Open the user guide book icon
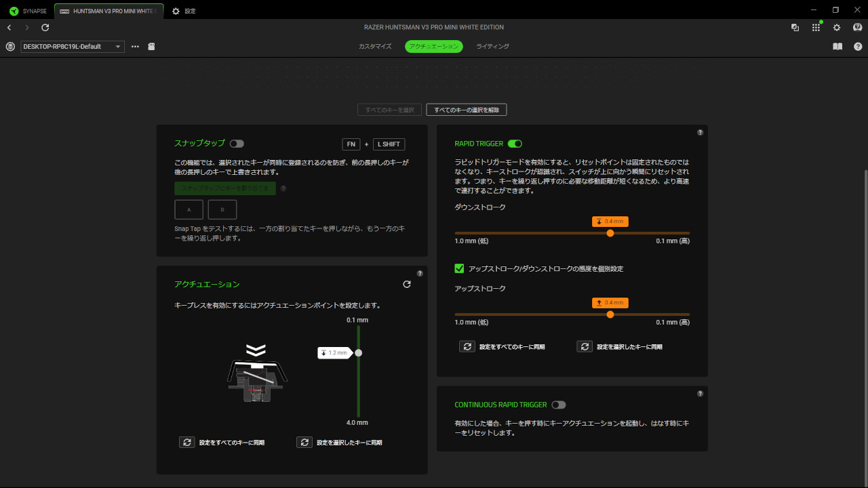Image resolution: width=868 pixels, height=488 pixels. pyautogui.click(x=837, y=47)
